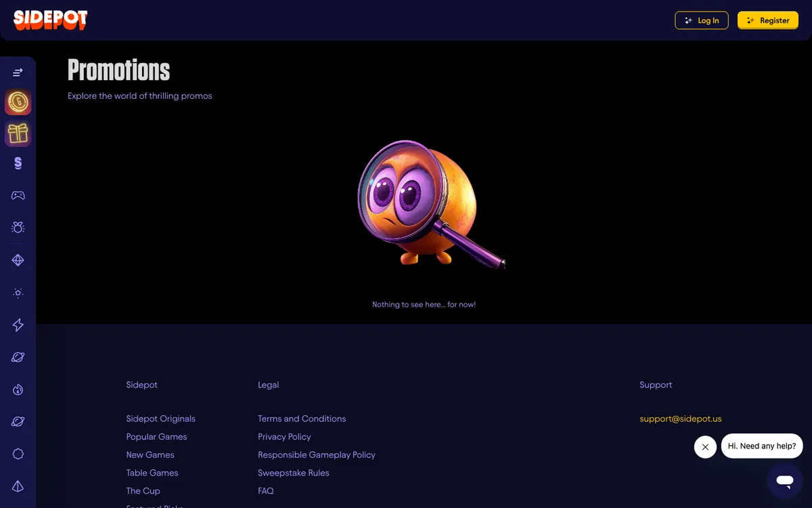Click the small sun sidebar icon
The image size is (812, 508).
tap(18, 293)
